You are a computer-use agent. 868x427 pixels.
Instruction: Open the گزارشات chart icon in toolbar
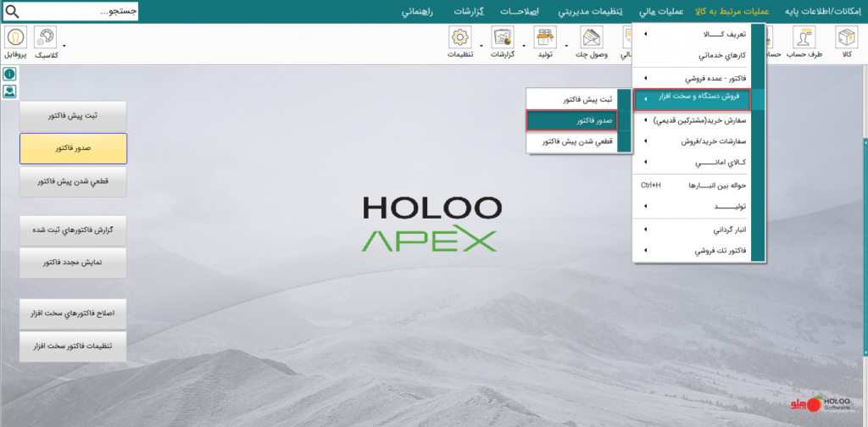pyautogui.click(x=504, y=37)
